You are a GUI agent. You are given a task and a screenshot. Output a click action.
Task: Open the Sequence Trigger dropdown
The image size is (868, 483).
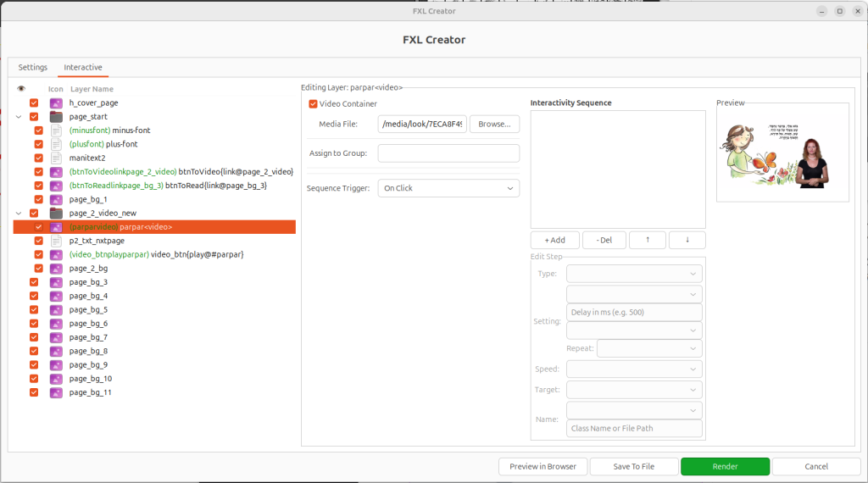coord(448,188)
